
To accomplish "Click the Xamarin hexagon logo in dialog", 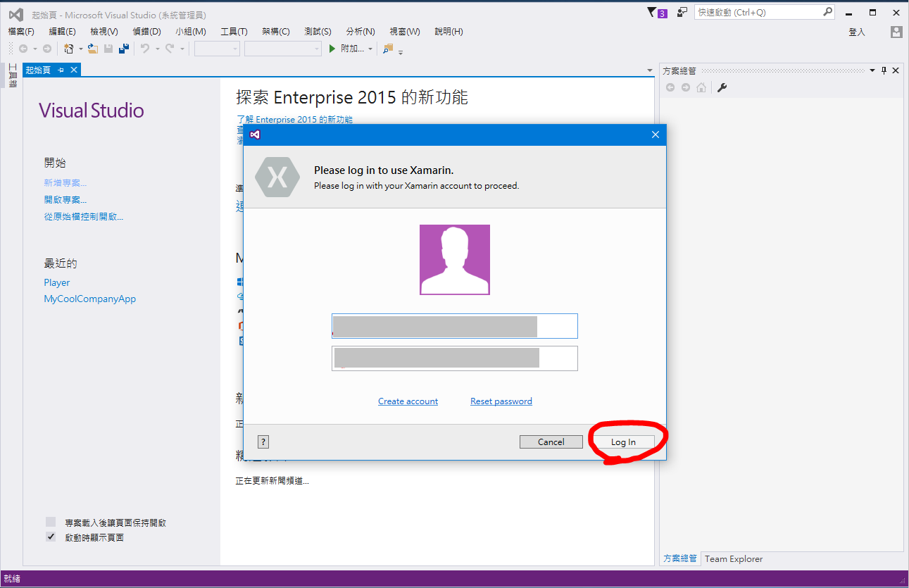I will click(x=277, y=177).
